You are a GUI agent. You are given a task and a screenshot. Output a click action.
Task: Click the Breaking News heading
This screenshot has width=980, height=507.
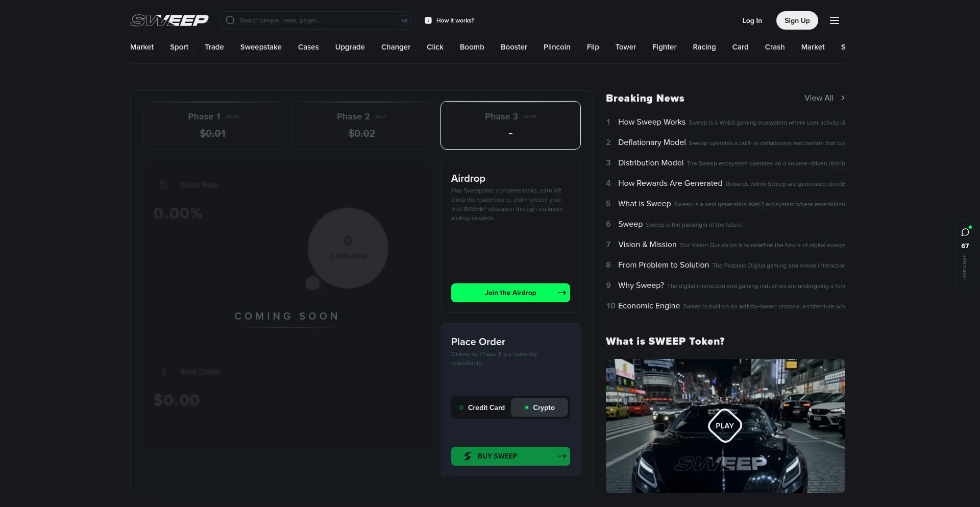pos(645,98)
